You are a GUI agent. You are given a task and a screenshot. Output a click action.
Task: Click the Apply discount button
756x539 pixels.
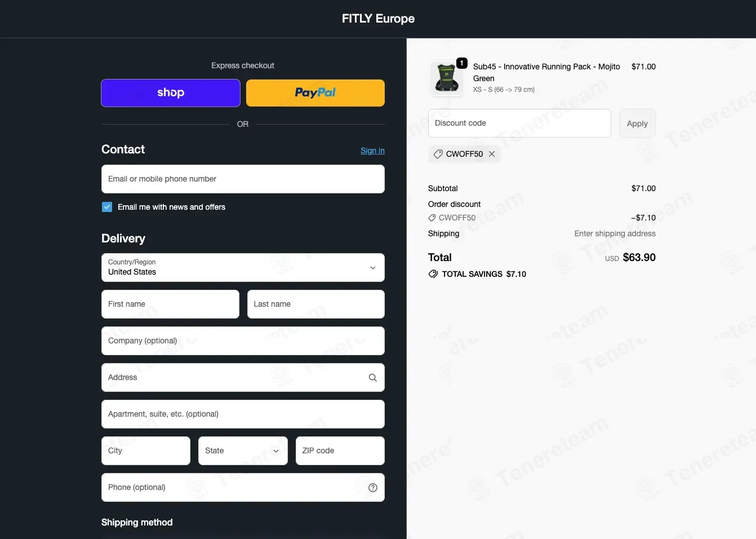point(637,123)
